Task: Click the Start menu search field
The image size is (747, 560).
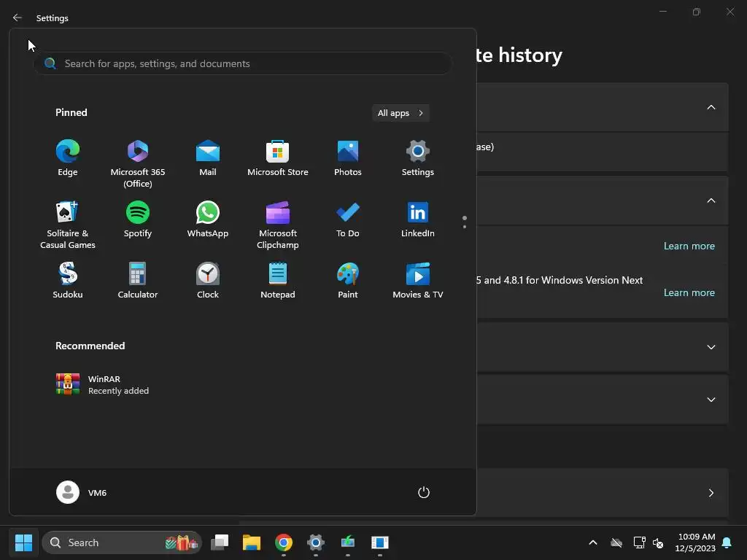Action: pyautogui.click(x=243, y=63)
